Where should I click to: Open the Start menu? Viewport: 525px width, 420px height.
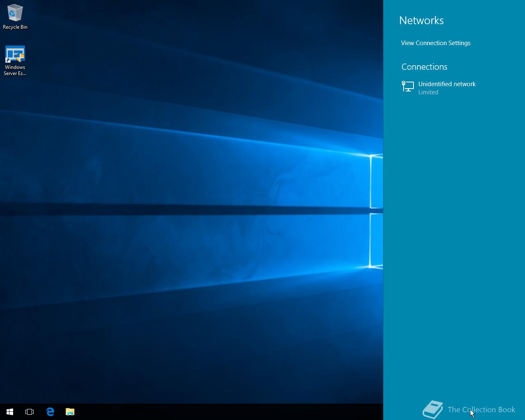click(10, 412)
